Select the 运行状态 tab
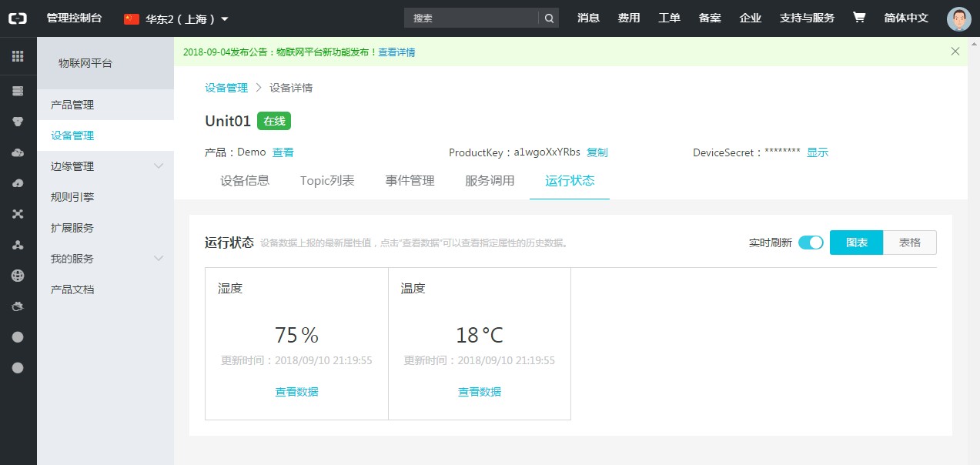Image resolution: width=980 pixels, height=465 pixels. [x=570, y=181]
